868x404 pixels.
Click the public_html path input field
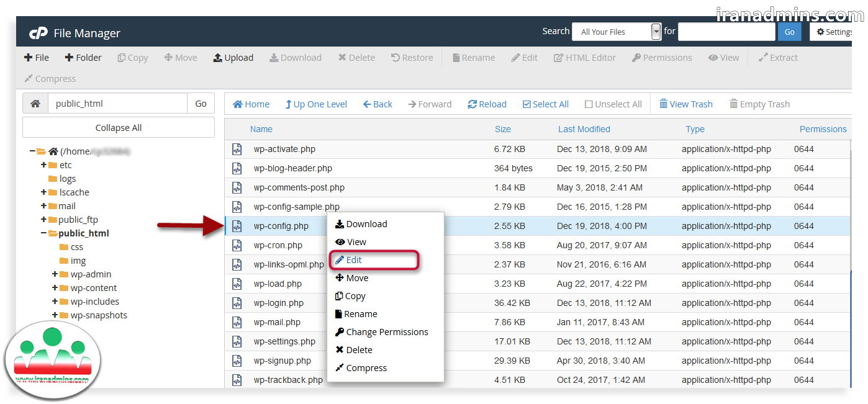[x=117, y=104]
